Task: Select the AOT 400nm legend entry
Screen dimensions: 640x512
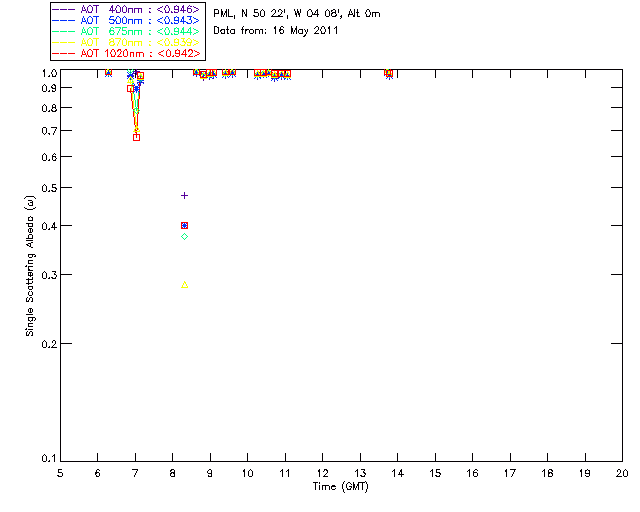Action: point(127,9)
